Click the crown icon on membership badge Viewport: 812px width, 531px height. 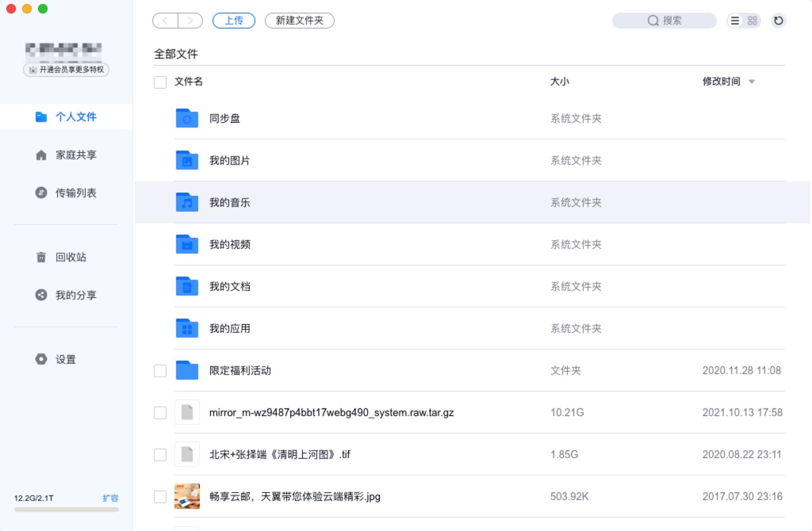(33, 70)
